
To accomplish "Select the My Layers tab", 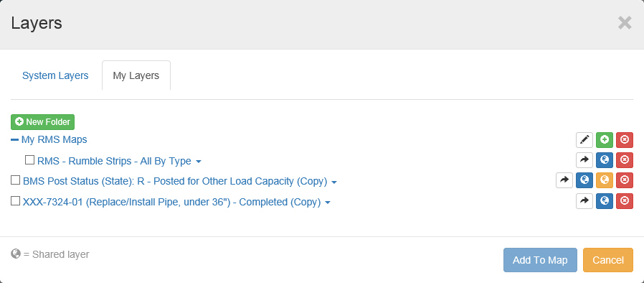I will [136, 75].
